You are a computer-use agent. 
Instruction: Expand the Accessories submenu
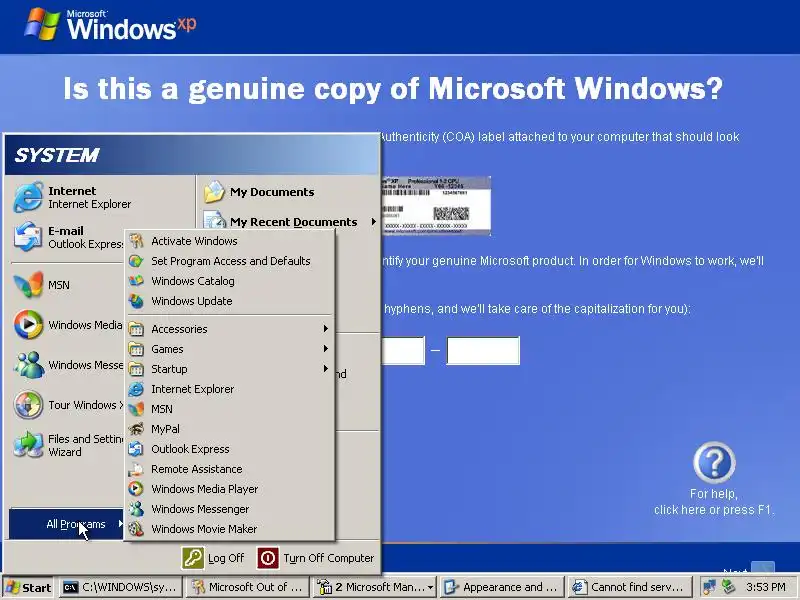pos(230,329)
